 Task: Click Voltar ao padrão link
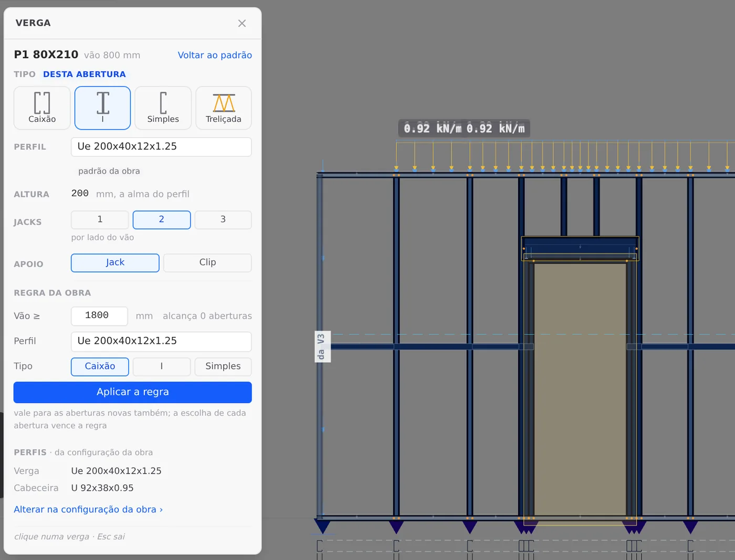(x=215, y=55)
